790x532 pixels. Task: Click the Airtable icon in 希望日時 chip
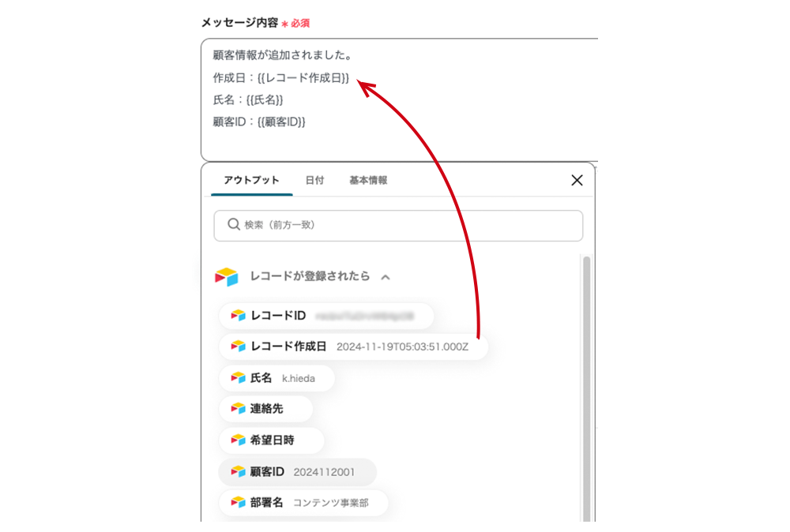[x=238, y=440]
